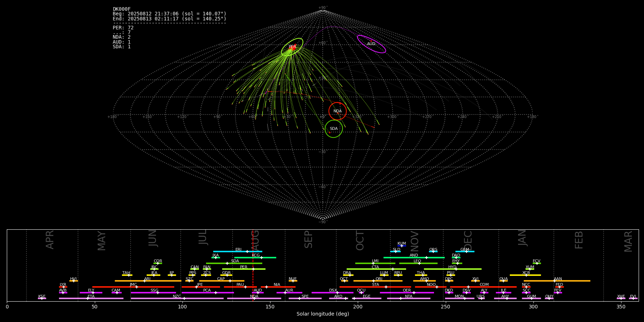Click the AND green shower bar
Viewport: 644px width, 322px height.
click(x=414, y=257)
